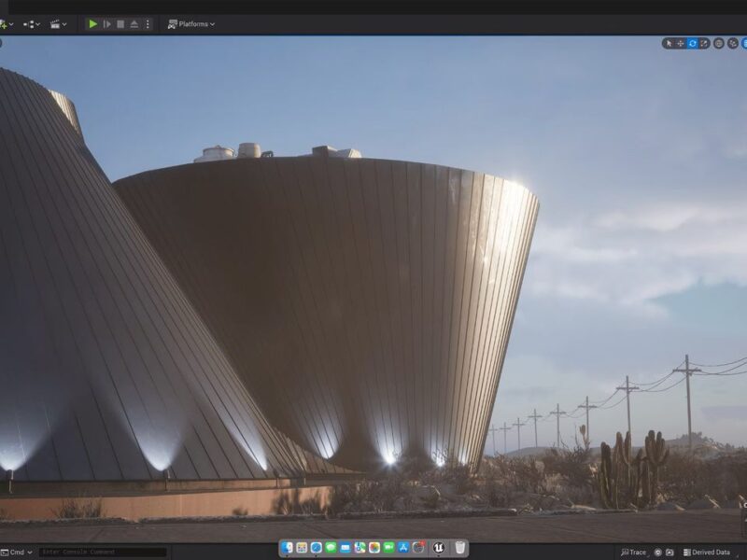This screenshot has height=560, width=747.
Task: Open the Cmd console type dropdown
Action: click(x=17, y=553)
